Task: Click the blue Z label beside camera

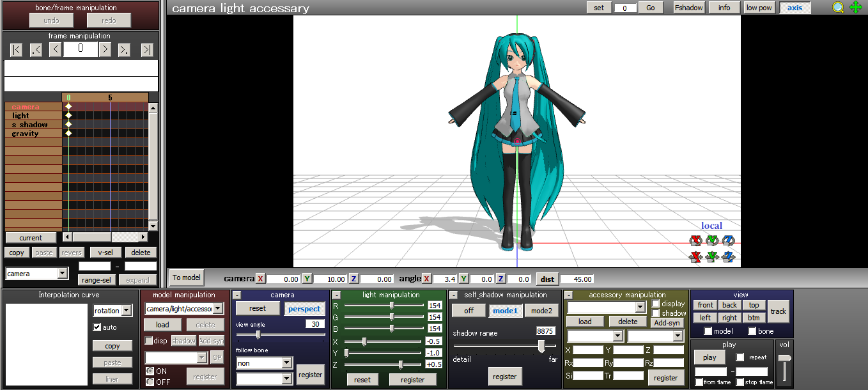Action: click(x=353, y=279)
